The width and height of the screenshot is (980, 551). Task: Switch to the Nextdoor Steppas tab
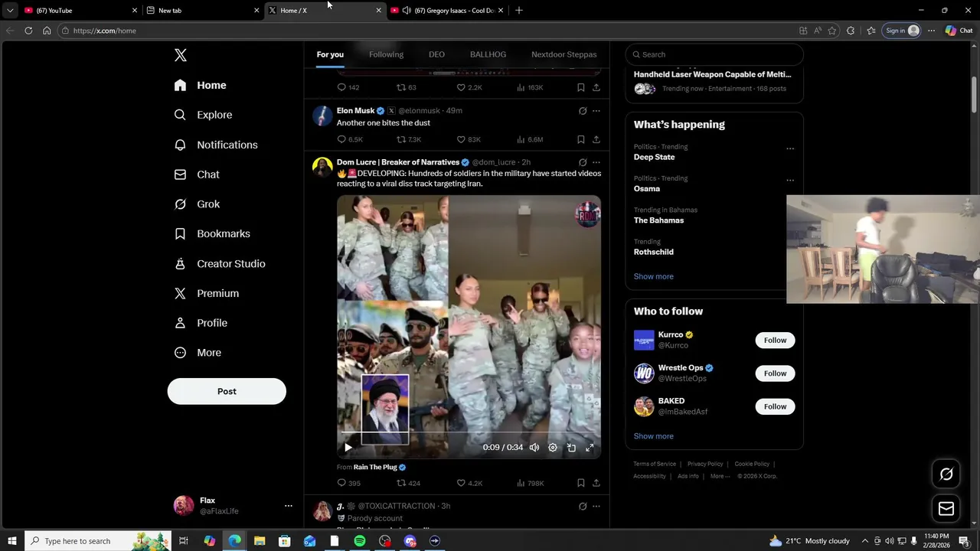(563, 54)
